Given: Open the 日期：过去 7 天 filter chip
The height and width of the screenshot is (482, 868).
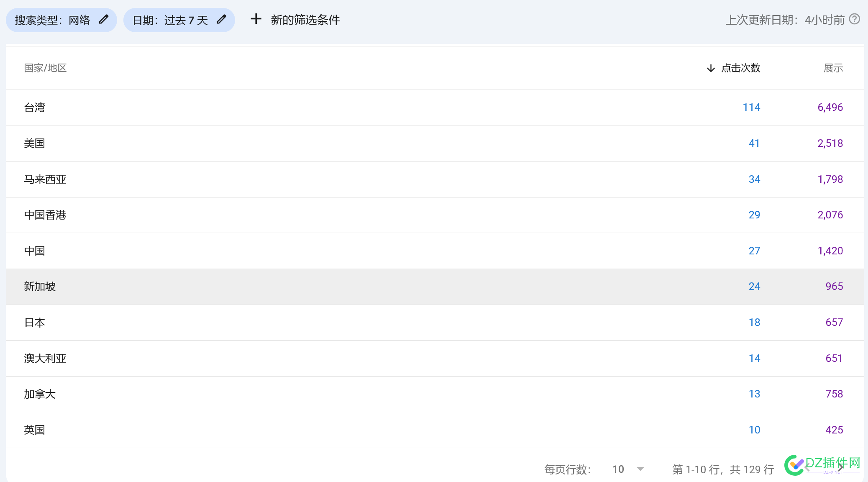Looking at the screenshot, I should click(179, 20).
